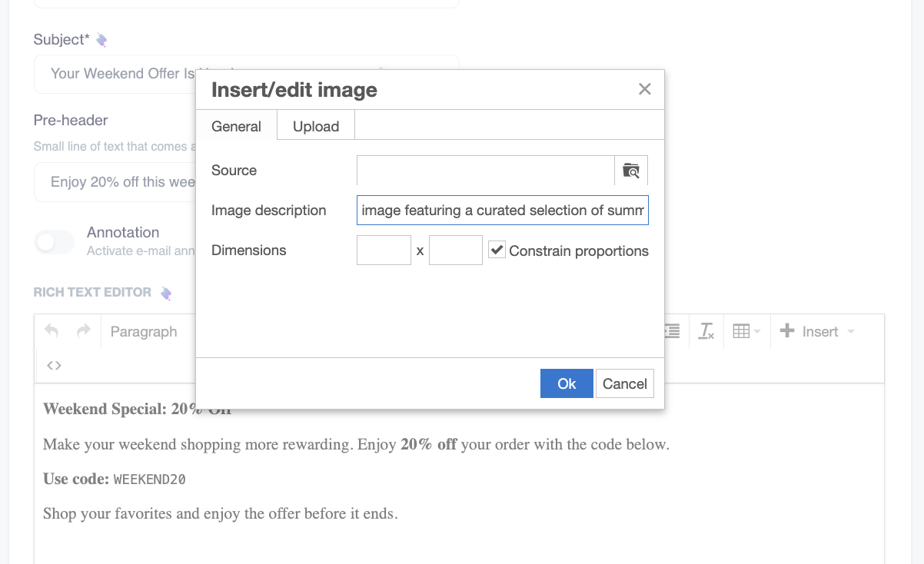Confirm with the Ok button
This screenshot has height=564, width=924.
pyautogui.click(x=567, y=383)
